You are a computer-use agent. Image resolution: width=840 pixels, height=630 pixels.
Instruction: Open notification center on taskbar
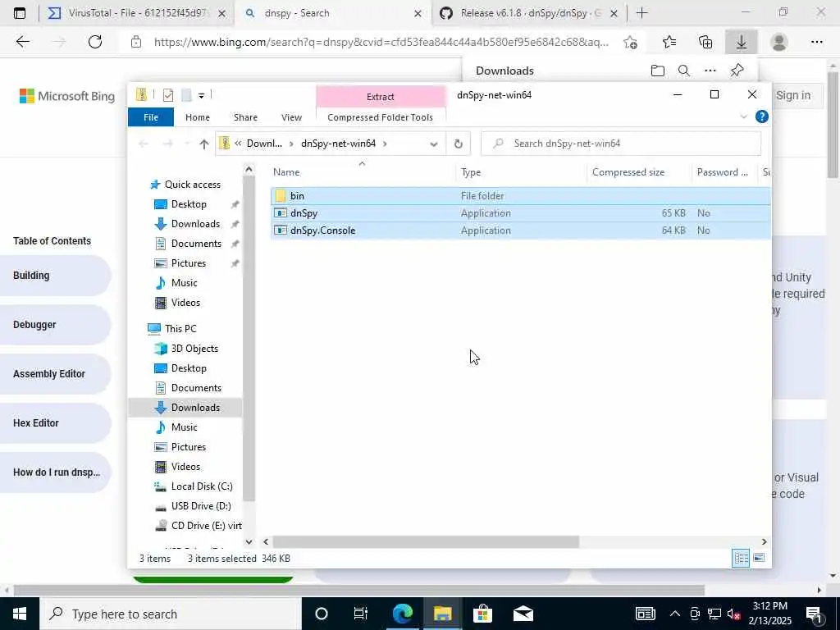[x=813, y=614]
